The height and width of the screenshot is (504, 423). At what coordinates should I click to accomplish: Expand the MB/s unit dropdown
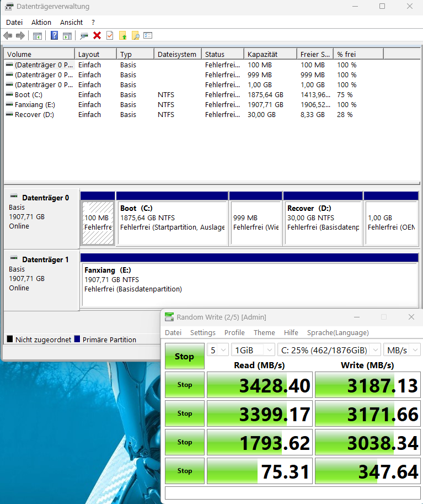click(403, 350)
